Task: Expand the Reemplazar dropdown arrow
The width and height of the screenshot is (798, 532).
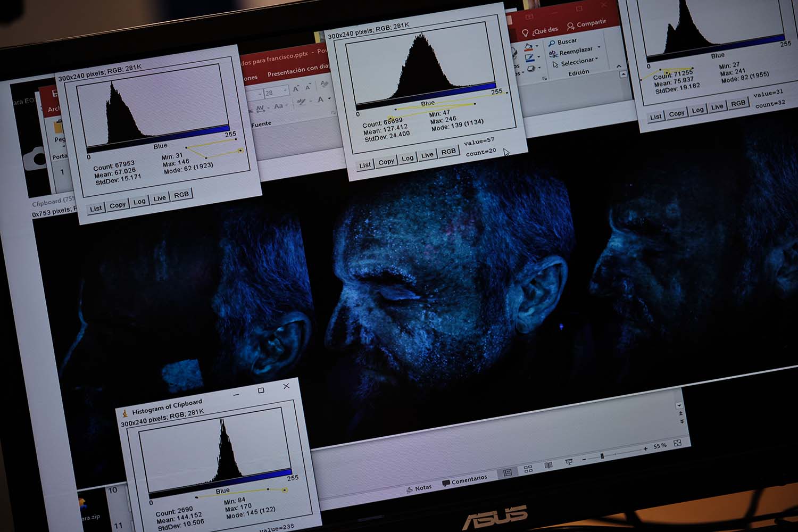Action: coord(599,48)
